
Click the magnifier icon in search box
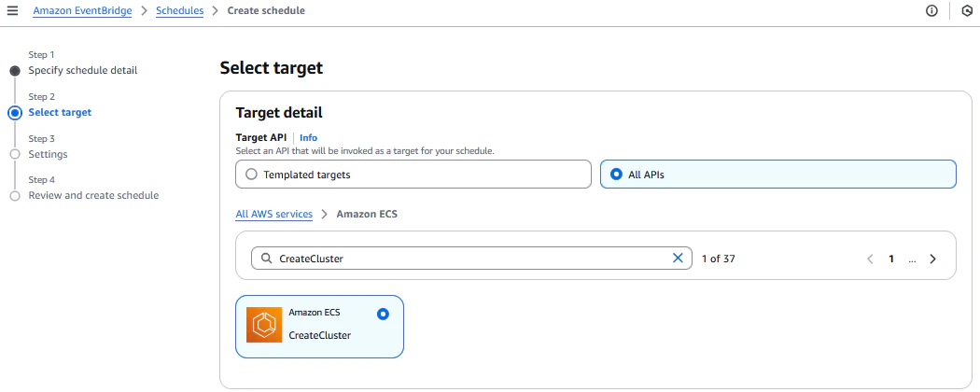click(266, 259)
